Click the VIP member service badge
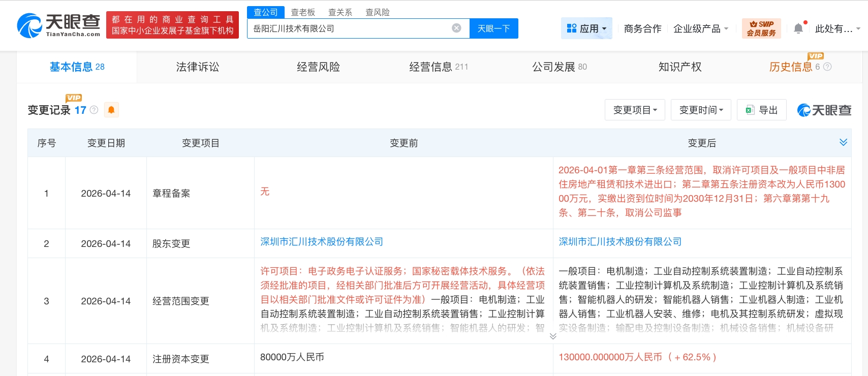Screen dimensions: 868x376 [x=761, y=28]
